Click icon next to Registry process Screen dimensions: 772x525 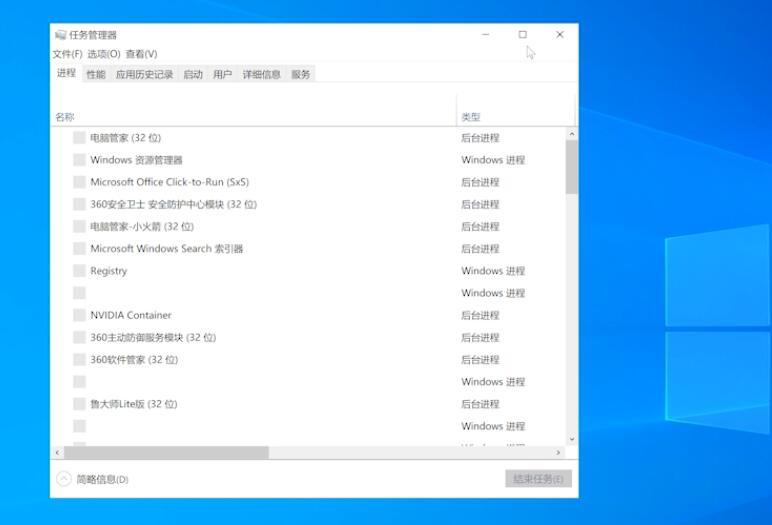pyautogui.click(x=79, y=270)
